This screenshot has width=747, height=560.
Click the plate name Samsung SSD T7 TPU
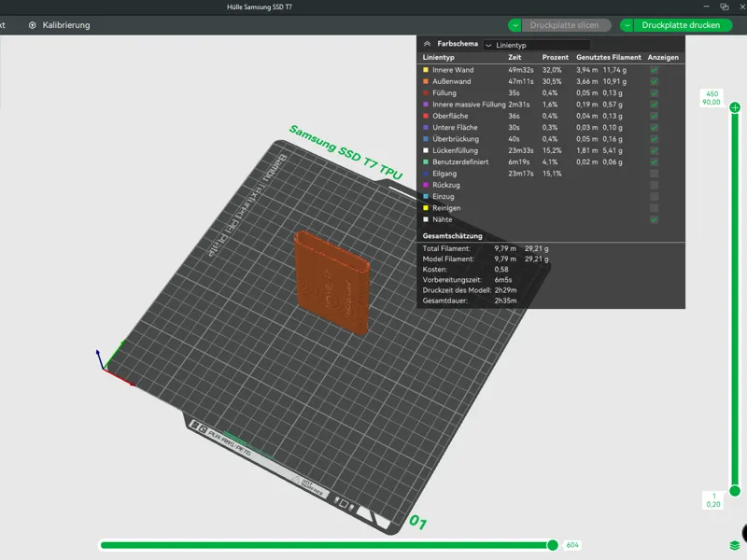point(345,152)
